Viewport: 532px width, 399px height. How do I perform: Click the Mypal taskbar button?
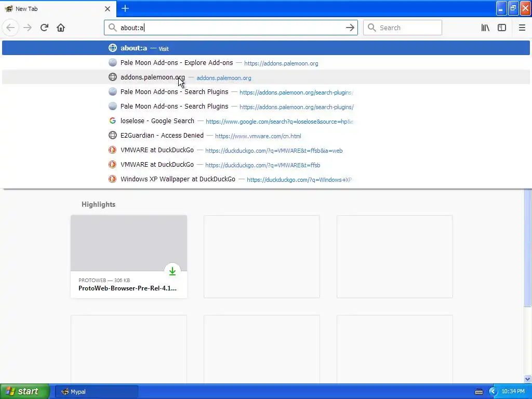tap(97, 392)
